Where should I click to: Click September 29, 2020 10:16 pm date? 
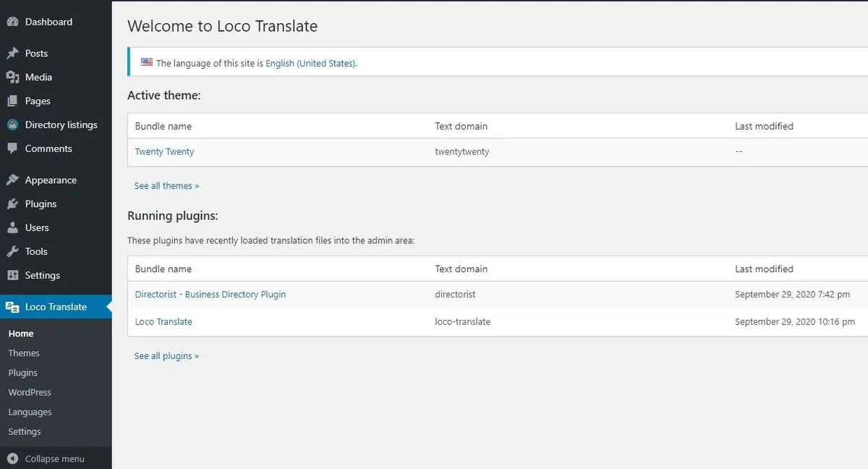click(x=795, y=322)
